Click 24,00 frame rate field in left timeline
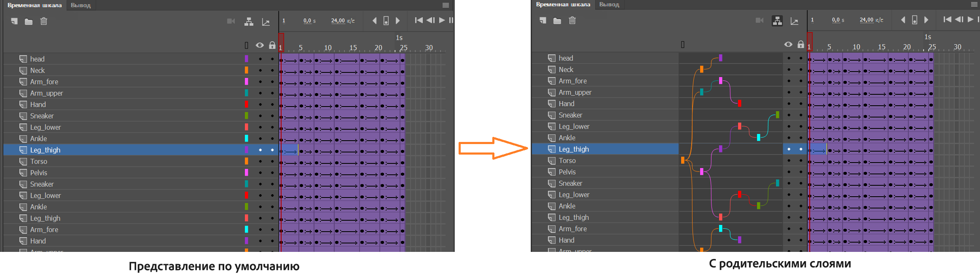This screenshot has width=980, height=278. tap(338, 21)
